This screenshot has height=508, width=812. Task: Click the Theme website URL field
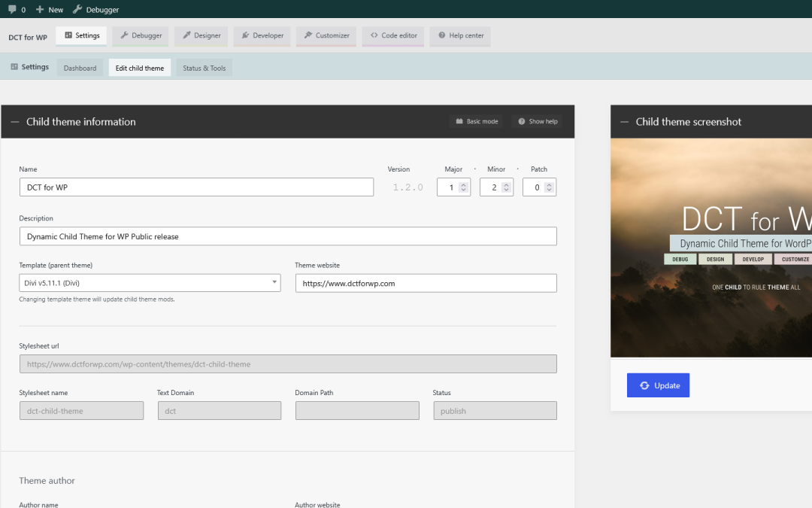pos(426,283)
